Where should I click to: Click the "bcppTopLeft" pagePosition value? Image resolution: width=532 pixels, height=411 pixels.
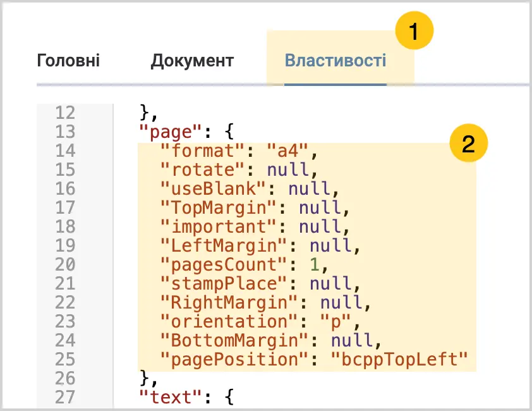click(400, 359)
